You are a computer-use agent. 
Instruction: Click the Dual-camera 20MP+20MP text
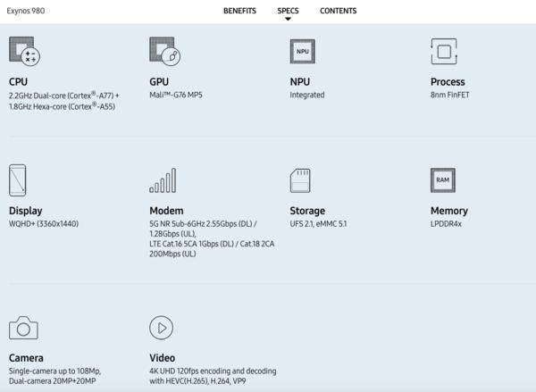tap(53, 381)
